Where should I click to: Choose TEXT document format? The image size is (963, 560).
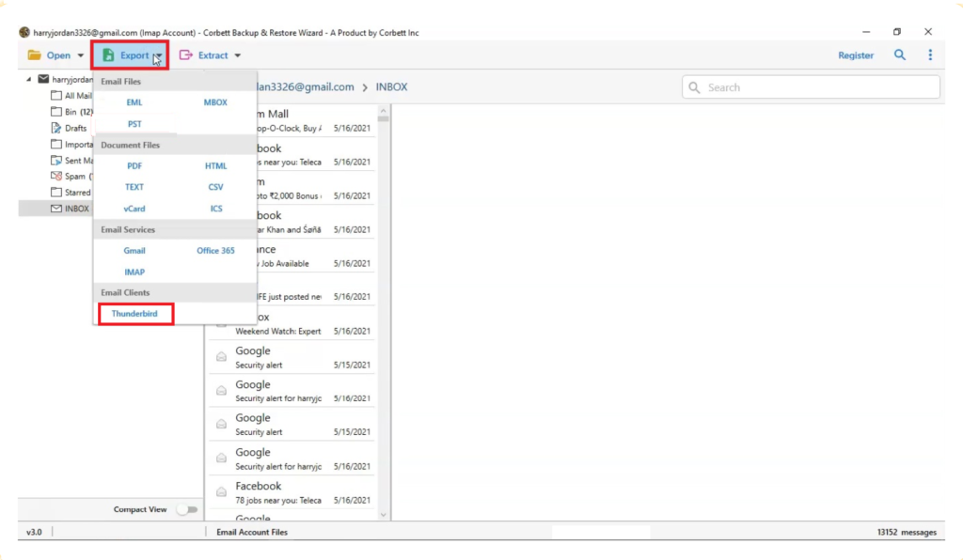point(134,187)
